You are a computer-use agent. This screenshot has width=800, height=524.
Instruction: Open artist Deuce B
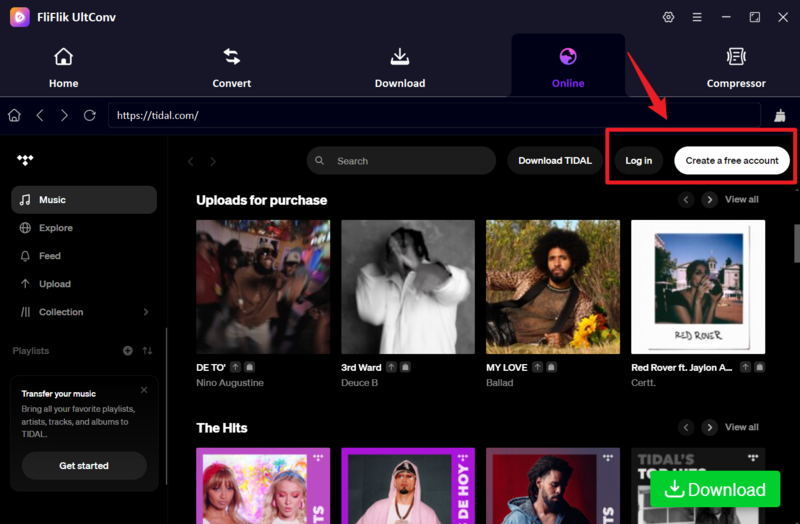coord(360,383)
